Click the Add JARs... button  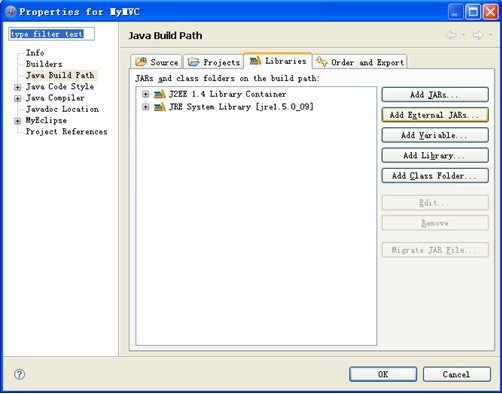click(435, 95)
